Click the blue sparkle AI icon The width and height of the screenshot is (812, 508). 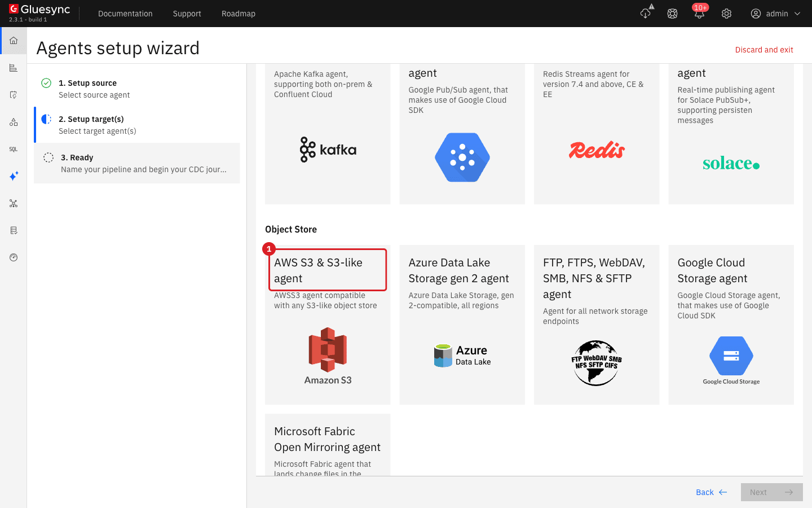(14, 176)
